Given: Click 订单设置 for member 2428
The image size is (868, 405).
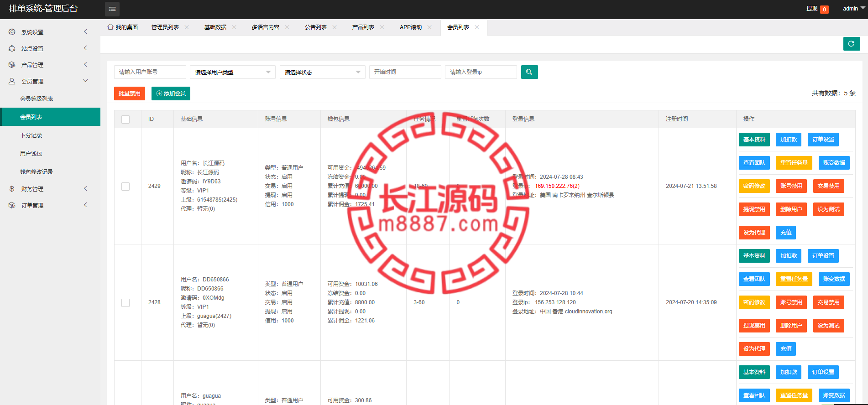Looking at the screenshot, I should (x=823, y=256).
